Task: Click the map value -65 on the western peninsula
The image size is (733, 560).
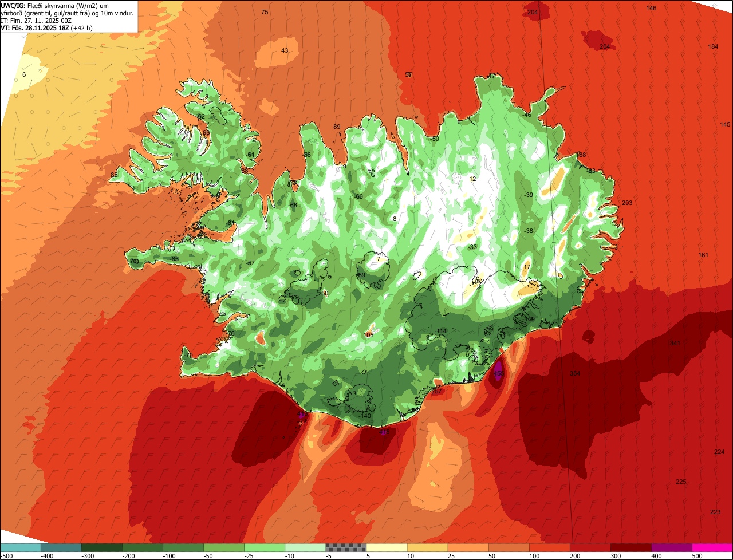Action: click(174, 259)
